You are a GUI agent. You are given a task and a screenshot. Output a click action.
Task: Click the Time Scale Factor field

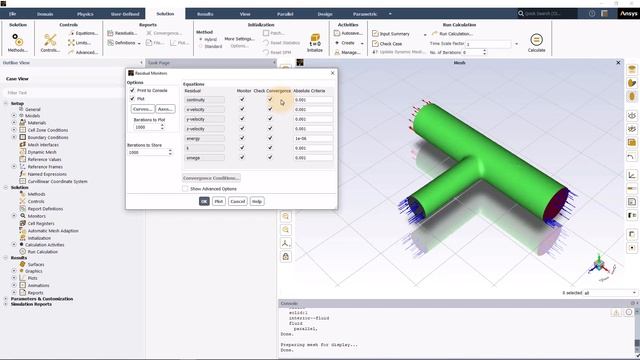coord(489,44)
